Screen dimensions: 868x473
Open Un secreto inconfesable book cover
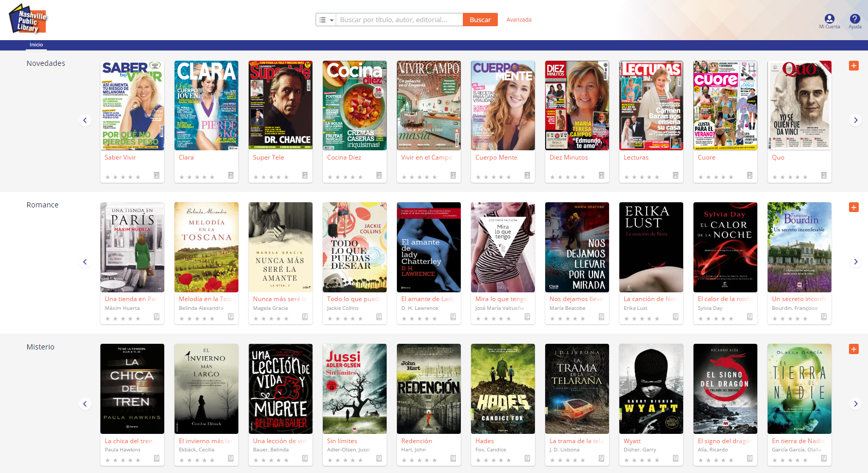point(800,247)
